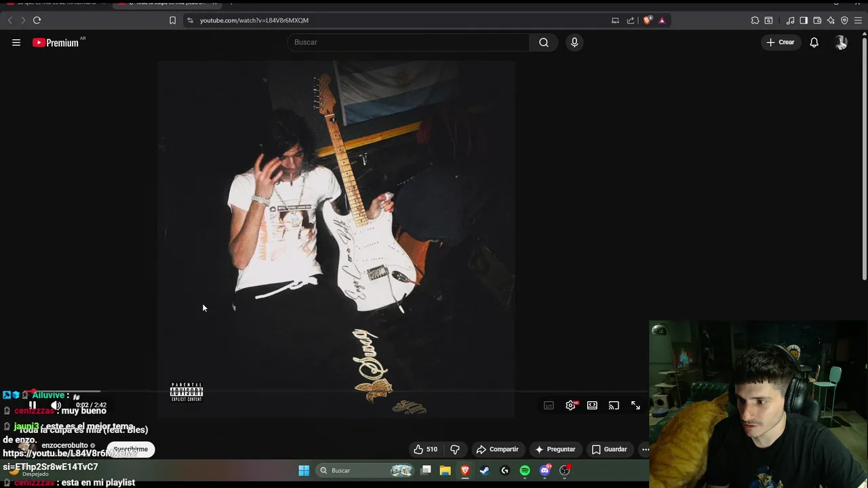Screen dimensions: 868x488
Task: Click the taskbar Buscar search box
Action: 365,470
